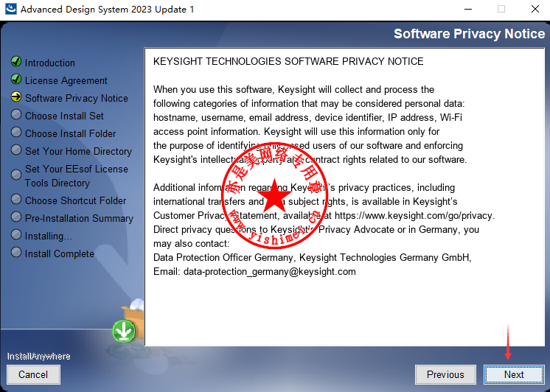Select the License Agreement step label
The height and width of the screenshot is (392, 550).
click(x=66, y=80)
